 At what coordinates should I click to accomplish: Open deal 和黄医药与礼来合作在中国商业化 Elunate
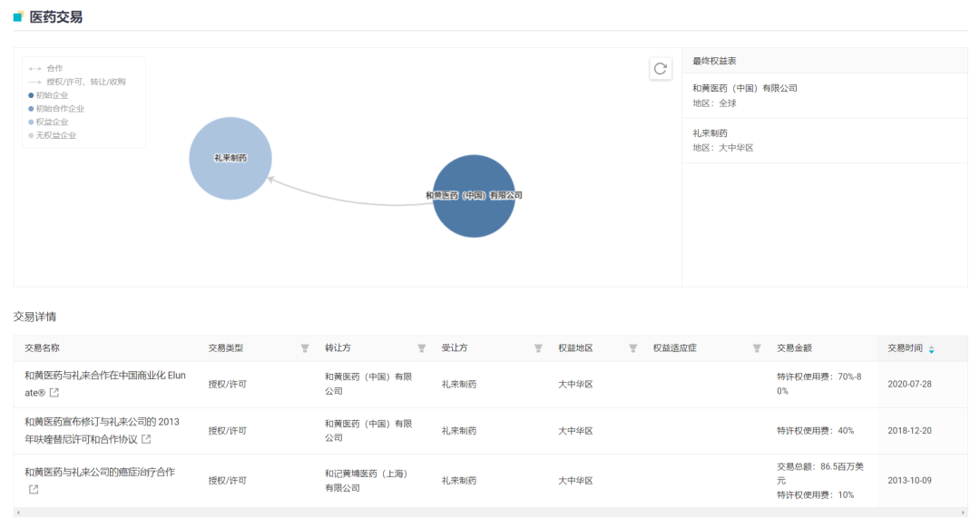point(104,376)
